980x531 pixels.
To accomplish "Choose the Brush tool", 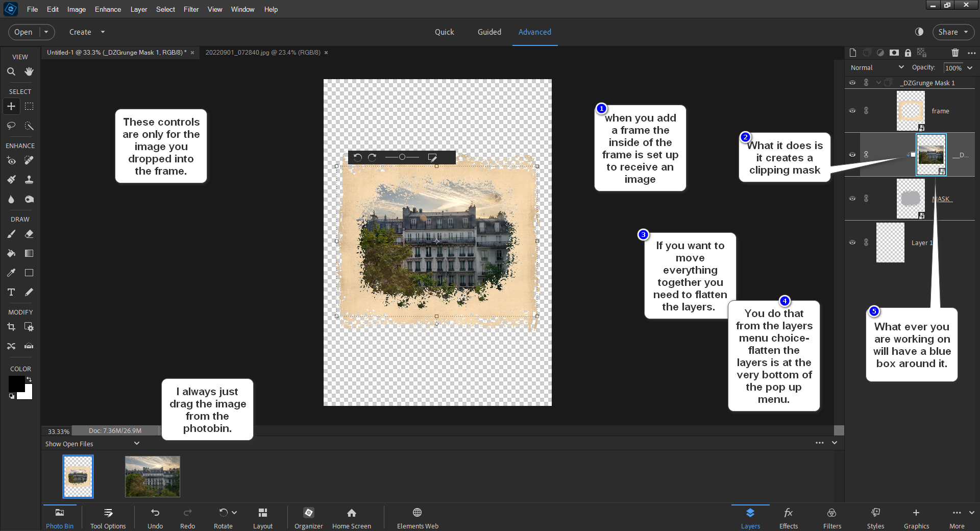I will pyautogui.click(x=11, y=234).
